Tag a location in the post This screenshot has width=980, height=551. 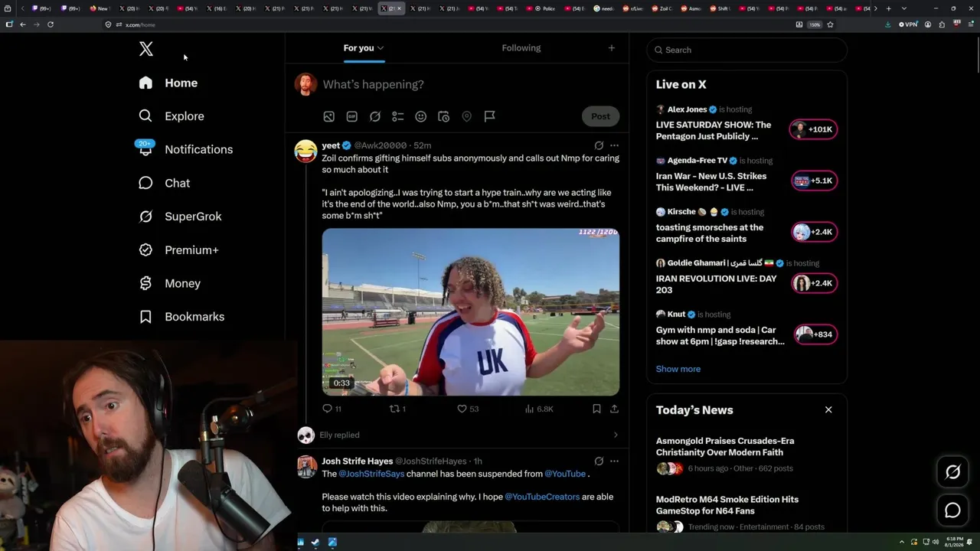coord(466,116)
